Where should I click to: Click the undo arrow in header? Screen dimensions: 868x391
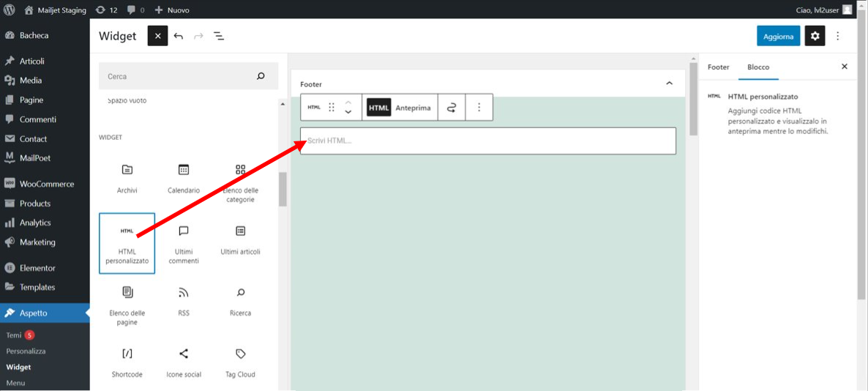(179, 36)
